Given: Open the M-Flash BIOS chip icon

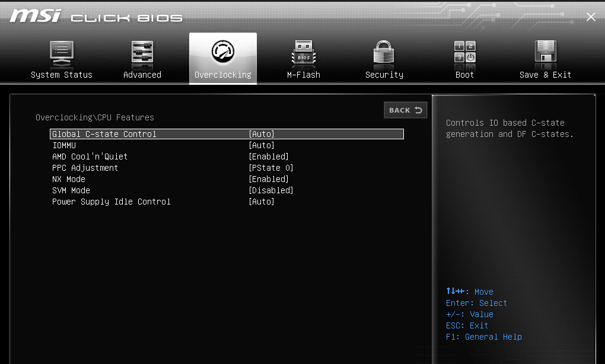Looking at the screenshot, I should (304, 52).
